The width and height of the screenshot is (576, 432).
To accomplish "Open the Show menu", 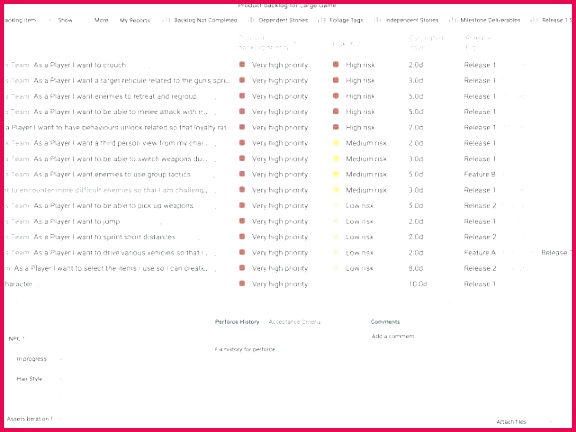I will tap(65, 20).
